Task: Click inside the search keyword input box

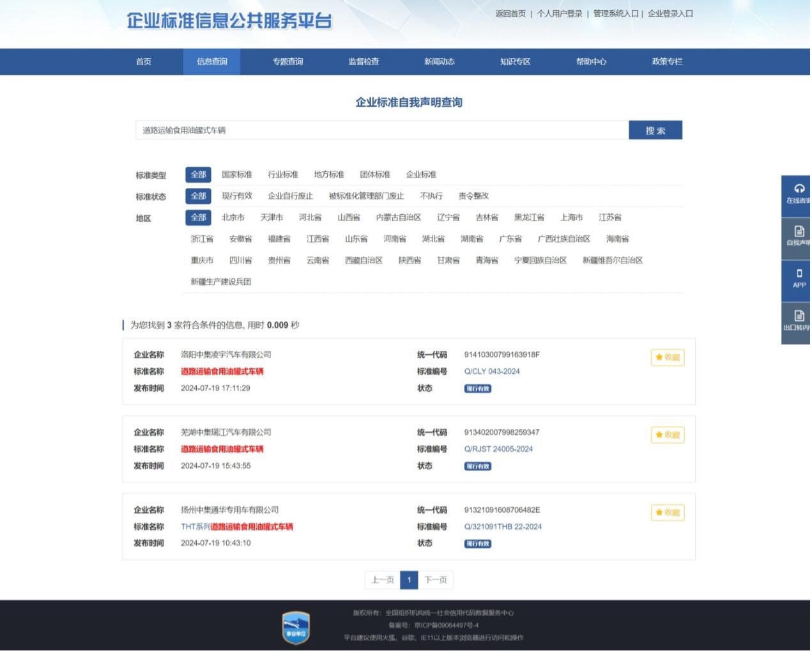Action: pyautogui.click(x=383, y=130)
